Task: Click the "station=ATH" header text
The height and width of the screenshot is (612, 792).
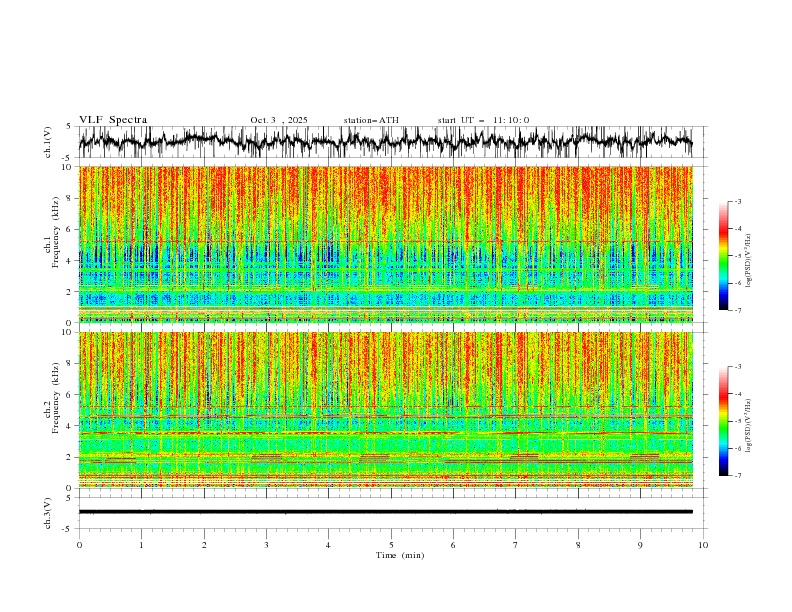Action: click(x=371, y=120)
